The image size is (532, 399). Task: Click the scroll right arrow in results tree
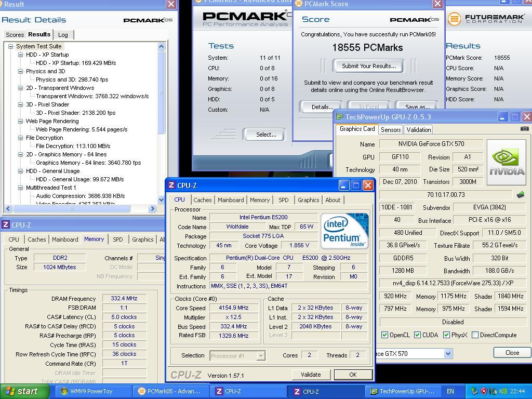point(152,209)
